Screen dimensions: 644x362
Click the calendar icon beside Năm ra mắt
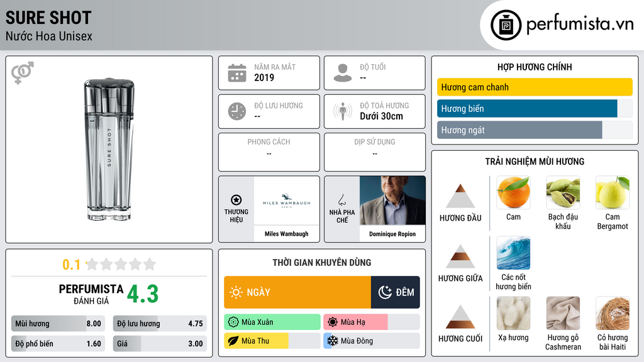[237, 73]
